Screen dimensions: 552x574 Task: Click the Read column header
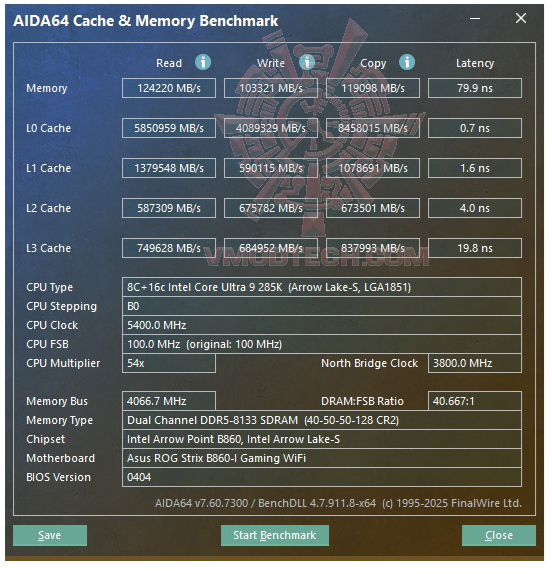pyautogui.click(x=170, y=63)
